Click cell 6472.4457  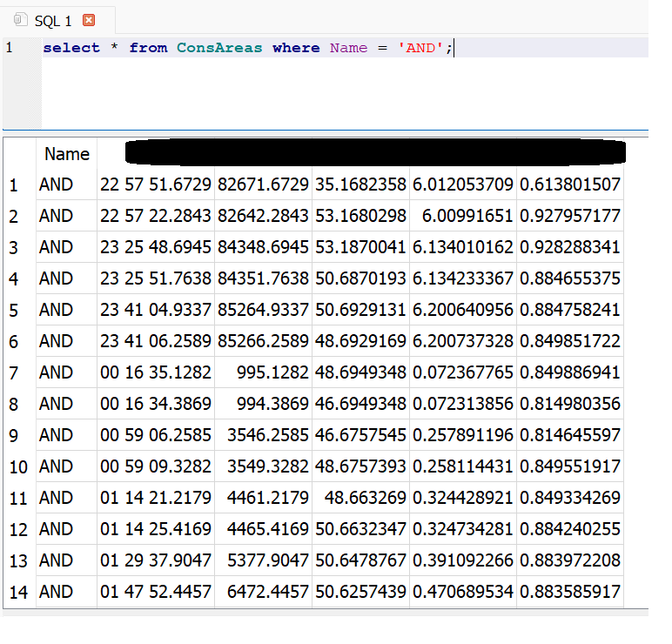pos(263,592)
